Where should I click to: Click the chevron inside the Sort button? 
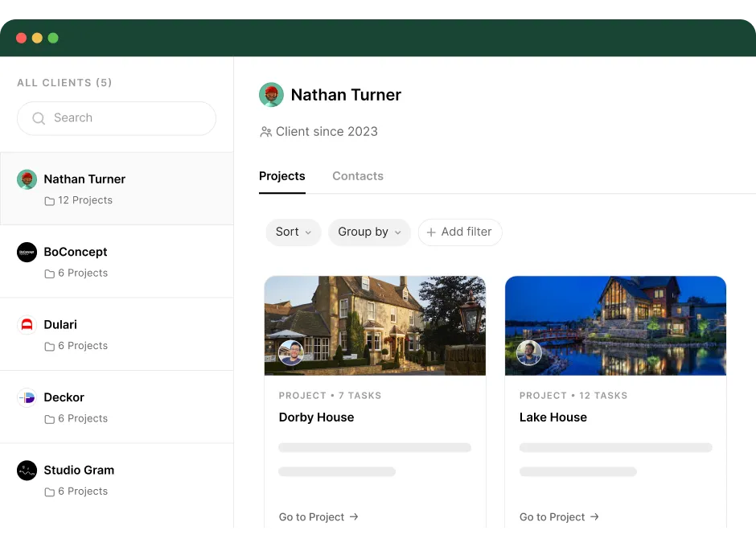(308, 232)
